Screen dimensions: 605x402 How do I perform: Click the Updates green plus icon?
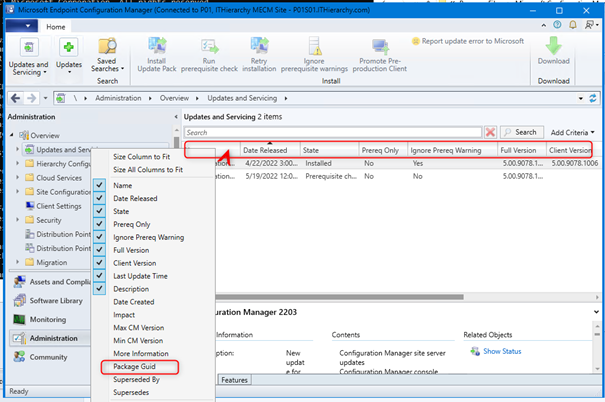pyautogui.click(x=69, y=47)
